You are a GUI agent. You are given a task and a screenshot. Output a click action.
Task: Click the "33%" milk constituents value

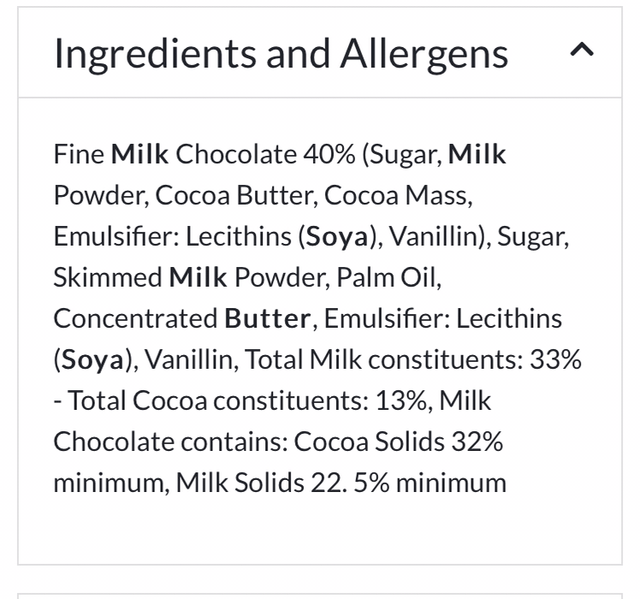[556, 359]
